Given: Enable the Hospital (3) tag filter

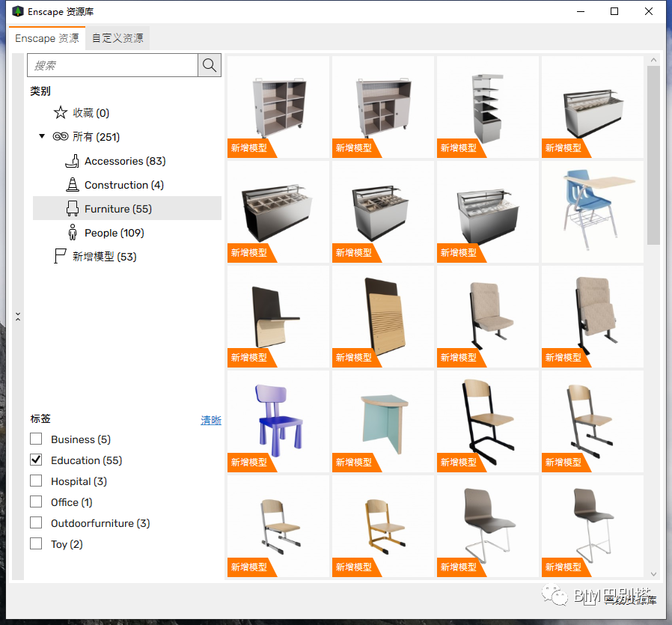Looking at the screenshot, I should click(36, 481).
